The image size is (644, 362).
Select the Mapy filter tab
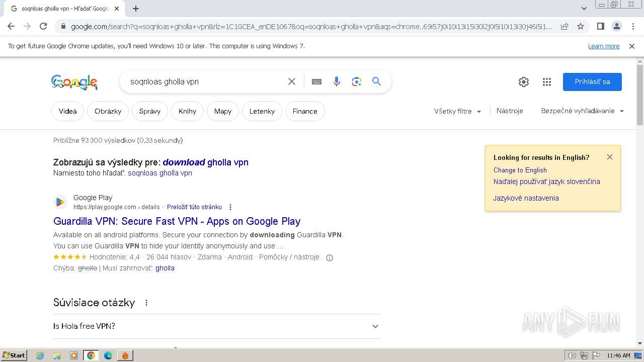[223, 111]
